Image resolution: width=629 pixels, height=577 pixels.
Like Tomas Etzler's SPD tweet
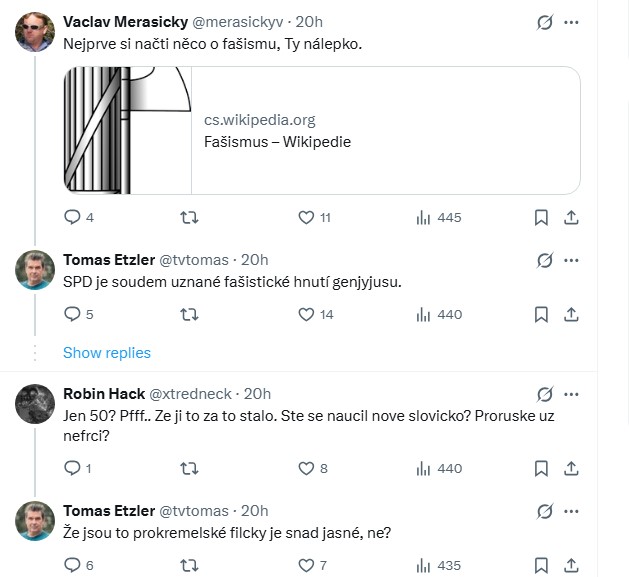pyautogui.click(x=307, y=314)
